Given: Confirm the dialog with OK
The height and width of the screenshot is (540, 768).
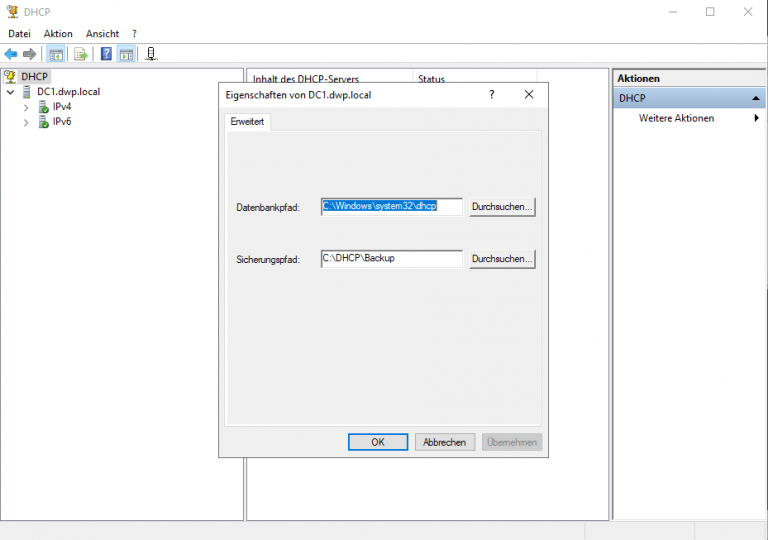Looking at the screenshot, I should click(x=378, y=442).
